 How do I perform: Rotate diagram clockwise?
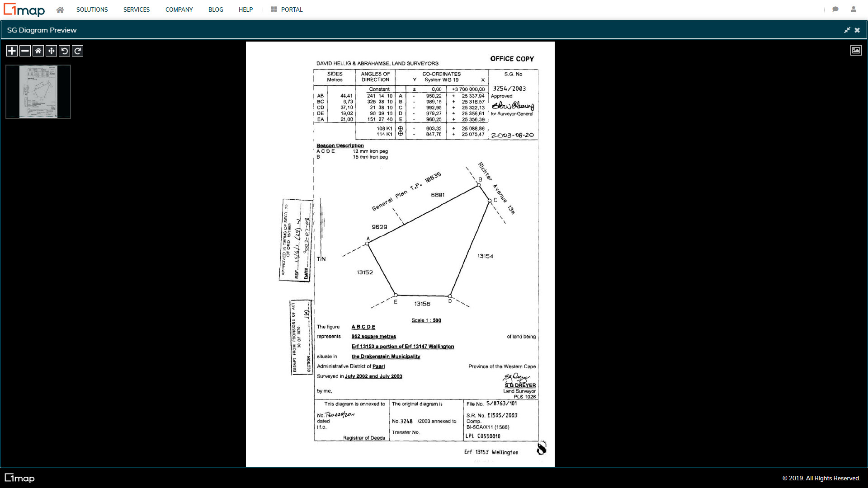point(77,51)
